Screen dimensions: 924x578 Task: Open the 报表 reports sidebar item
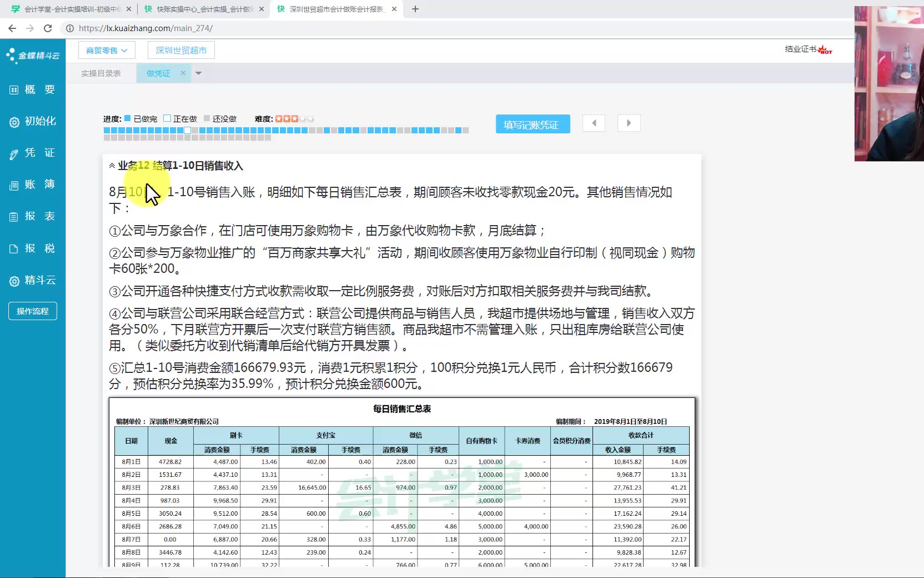click(32, 216)
